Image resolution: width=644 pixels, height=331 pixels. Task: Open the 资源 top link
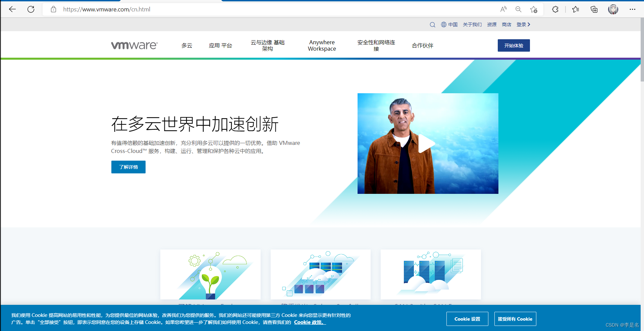coord(492,24)
